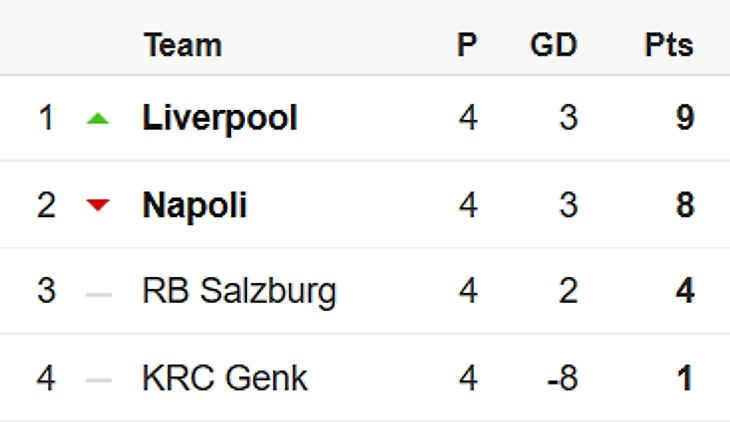This screenshot has width=730, height=422.
Task: Sort by the Pts column header
Action: [x=668, y=45]
